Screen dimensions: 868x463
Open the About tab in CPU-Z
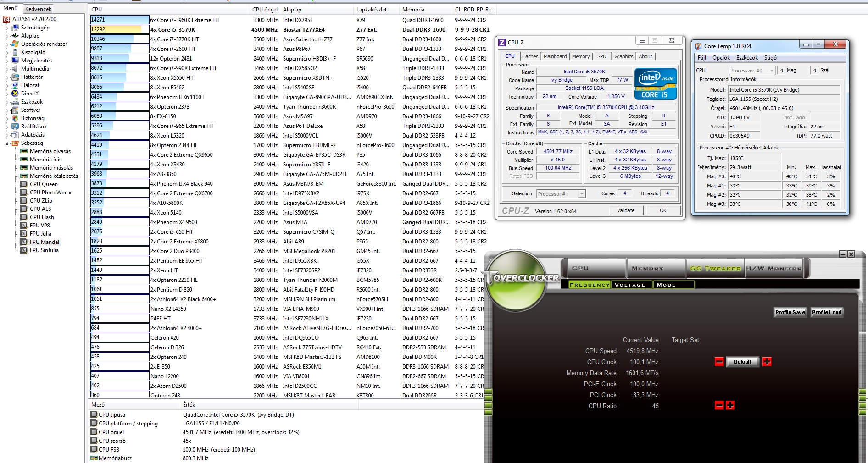pyautogui.click(x=645, y=56)
